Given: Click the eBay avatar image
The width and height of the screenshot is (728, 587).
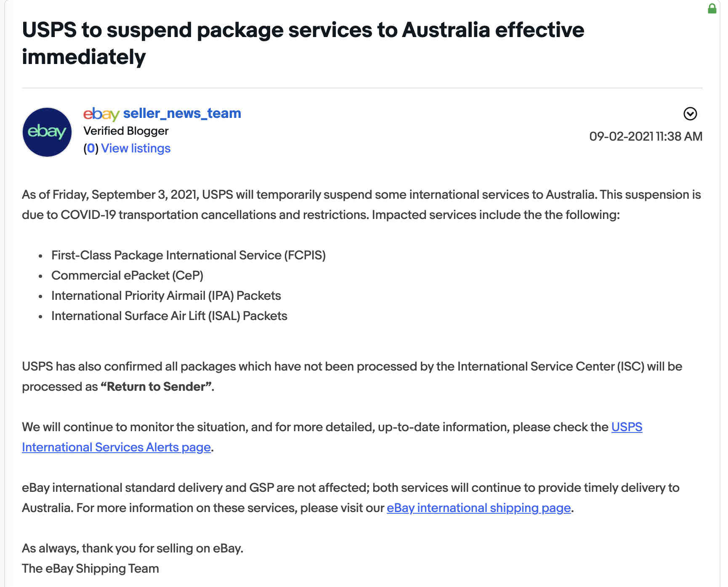Looking at the screenshot, I should [47, 132].
